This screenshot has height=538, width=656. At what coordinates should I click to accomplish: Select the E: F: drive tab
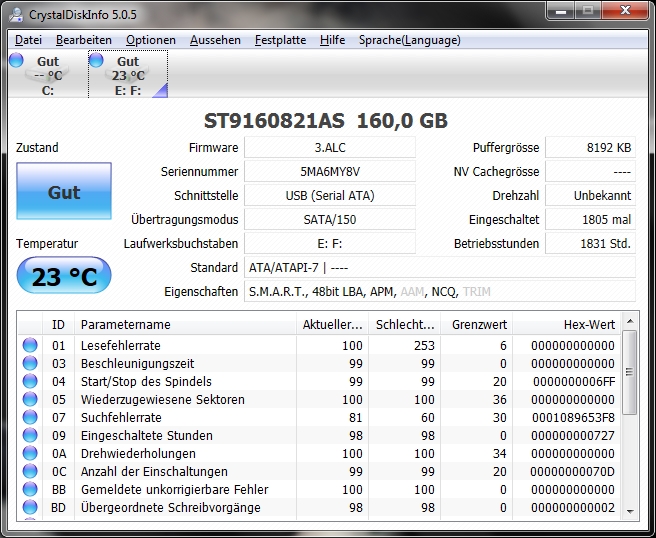coord(128,74)
